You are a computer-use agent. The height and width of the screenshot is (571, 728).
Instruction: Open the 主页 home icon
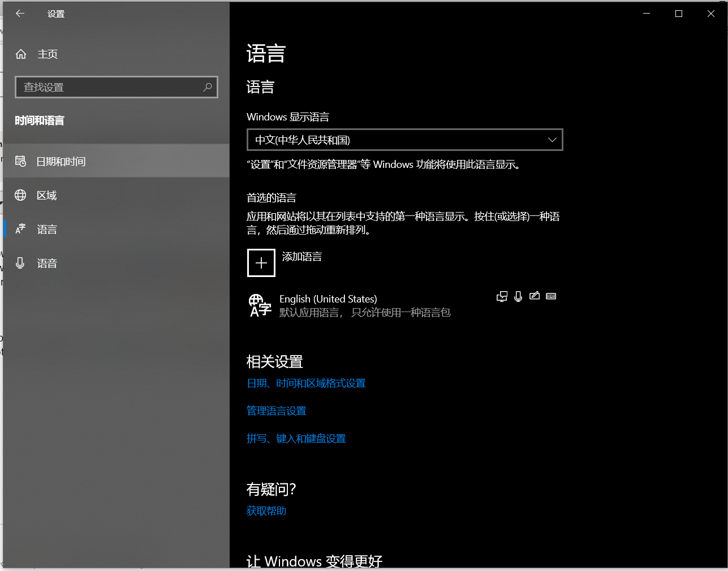[x=21, y=54]
